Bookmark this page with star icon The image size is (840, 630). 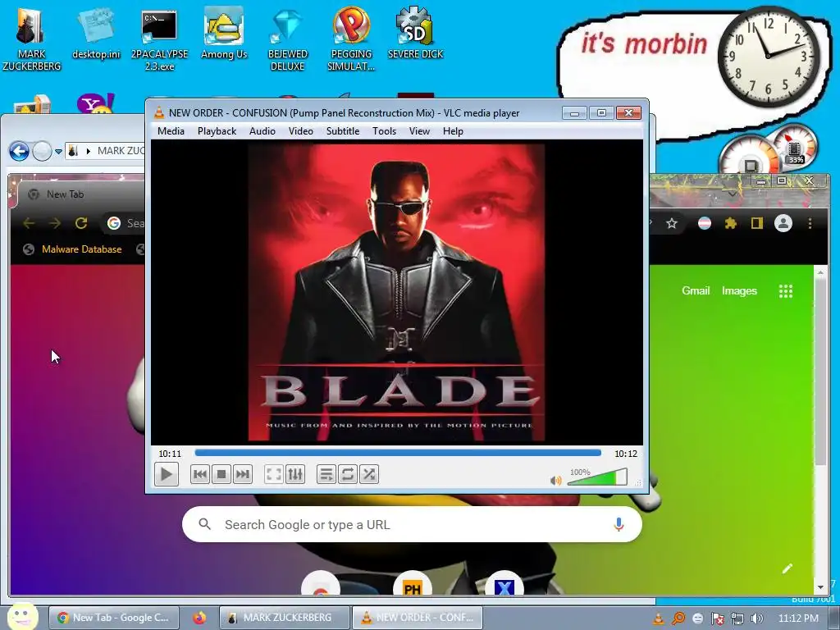(672, 223)
